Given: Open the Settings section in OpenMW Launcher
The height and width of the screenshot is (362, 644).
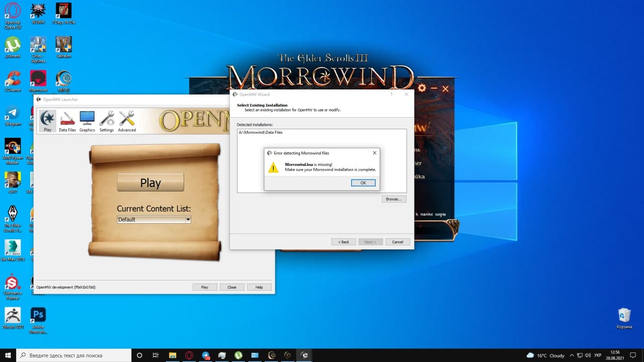Looking at the screenshot, I should (107, 121).
